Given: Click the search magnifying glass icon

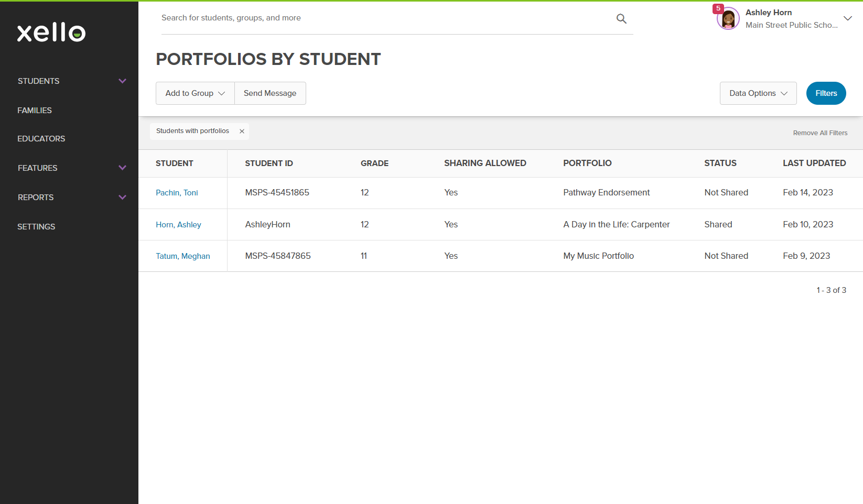Looking at the screenshot, I should click(621, 18).
